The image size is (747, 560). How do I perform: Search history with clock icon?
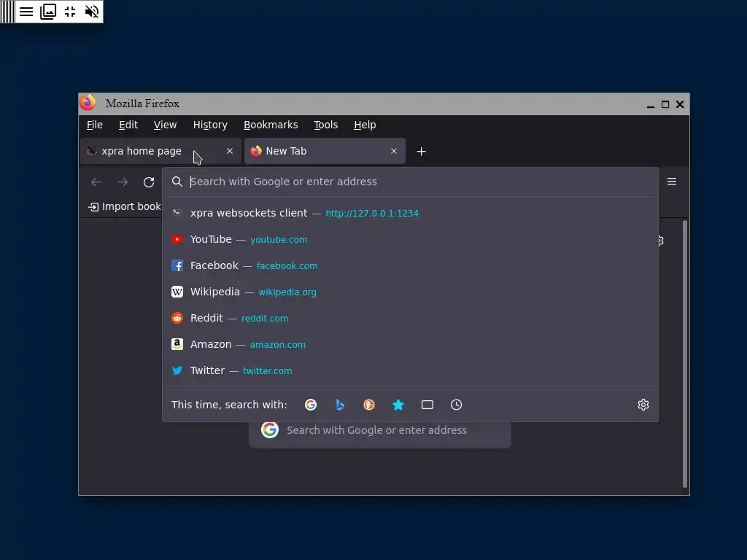pos(457,405)
